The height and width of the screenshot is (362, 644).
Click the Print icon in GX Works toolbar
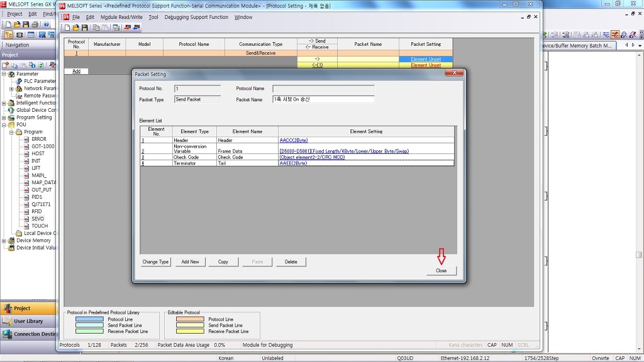(x=35, y=25)
